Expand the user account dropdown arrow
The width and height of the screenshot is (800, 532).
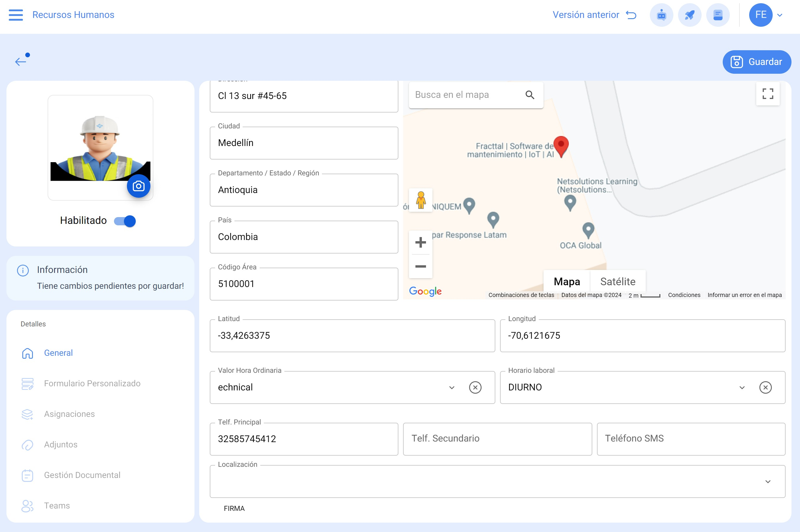[780, 15]
